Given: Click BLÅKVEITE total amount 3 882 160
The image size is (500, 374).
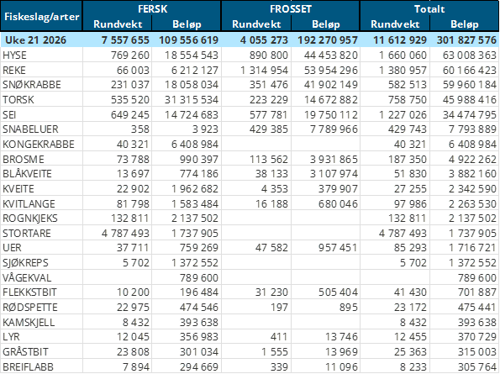Looking at the screenshot, I should click(472, 174).
